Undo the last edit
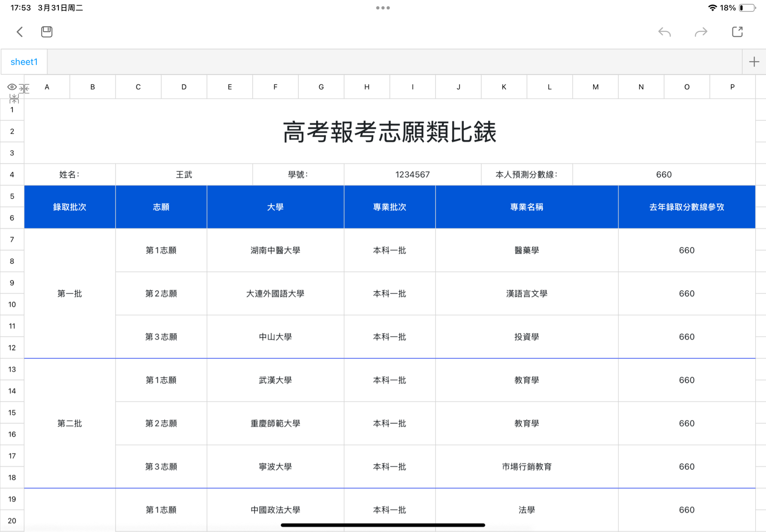This screenshot has width=766, height=532. coord(664,32)
